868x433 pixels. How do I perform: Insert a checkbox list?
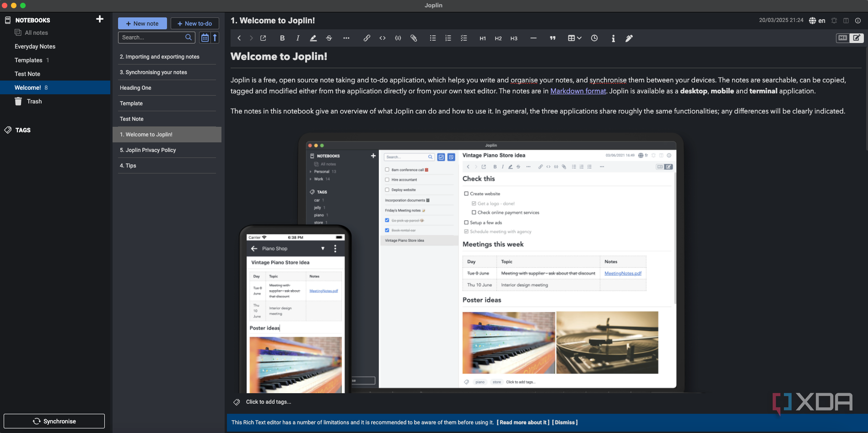[464, 38]
